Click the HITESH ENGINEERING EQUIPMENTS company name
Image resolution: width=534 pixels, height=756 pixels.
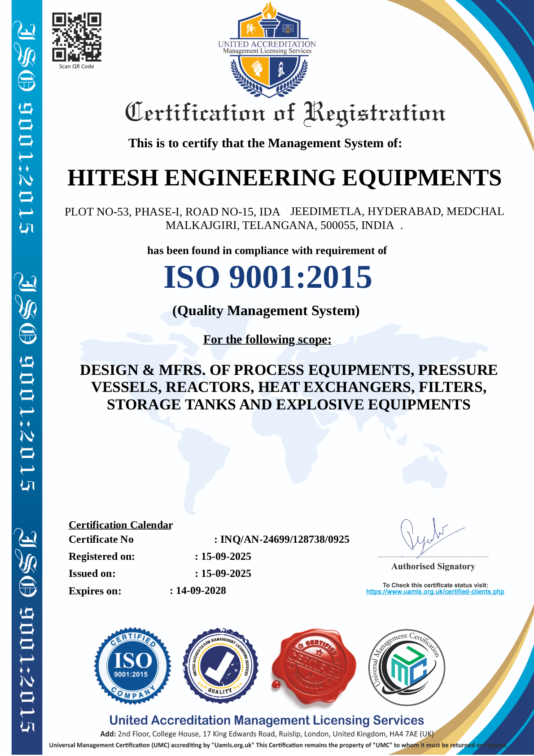point(284,178)
